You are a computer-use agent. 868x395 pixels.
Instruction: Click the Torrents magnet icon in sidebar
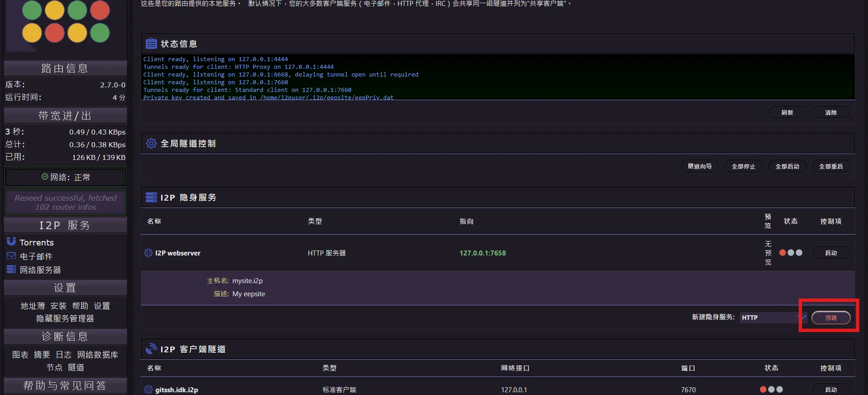[11, 241]
